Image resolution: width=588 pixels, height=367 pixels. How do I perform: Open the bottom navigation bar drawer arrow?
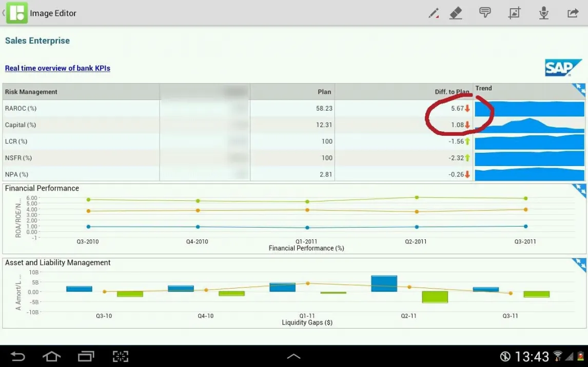pos(293,356)
